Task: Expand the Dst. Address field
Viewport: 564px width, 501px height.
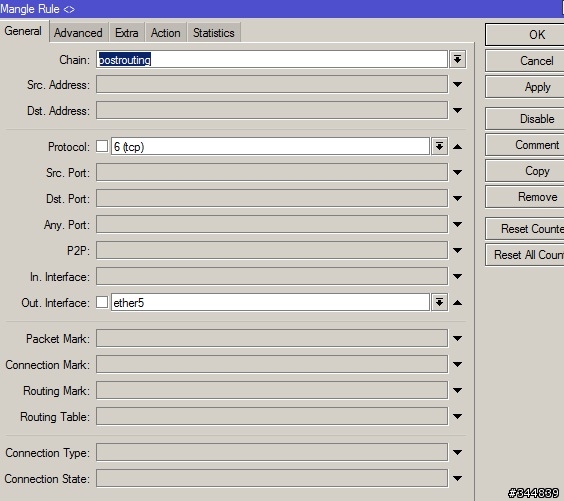Action: click(457, 110)
